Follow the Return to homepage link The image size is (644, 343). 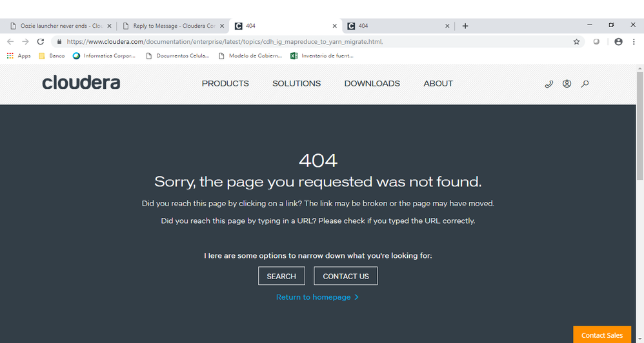coord(317,297)
